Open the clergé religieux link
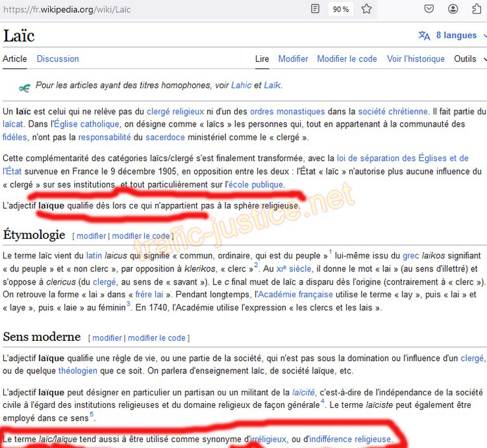The width and height of the screenshot is (487, 448). coord(175,112)
